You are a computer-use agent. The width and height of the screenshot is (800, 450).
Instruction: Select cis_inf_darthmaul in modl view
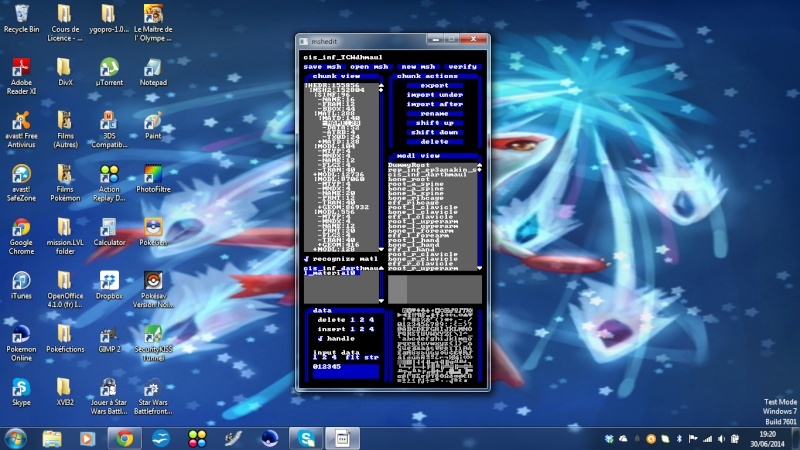[x=428, y=174]
